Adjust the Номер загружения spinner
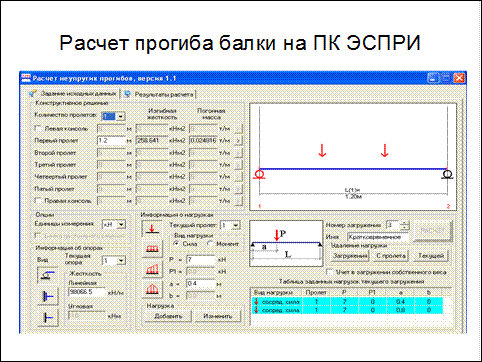Viewport: 482px width, 362px height. click(x=405, y=226)
